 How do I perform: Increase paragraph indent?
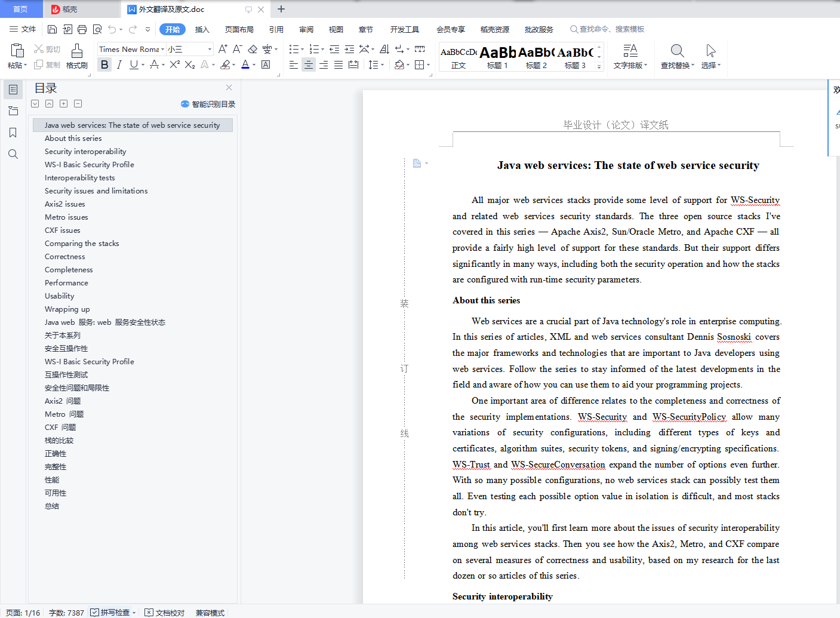349,49
